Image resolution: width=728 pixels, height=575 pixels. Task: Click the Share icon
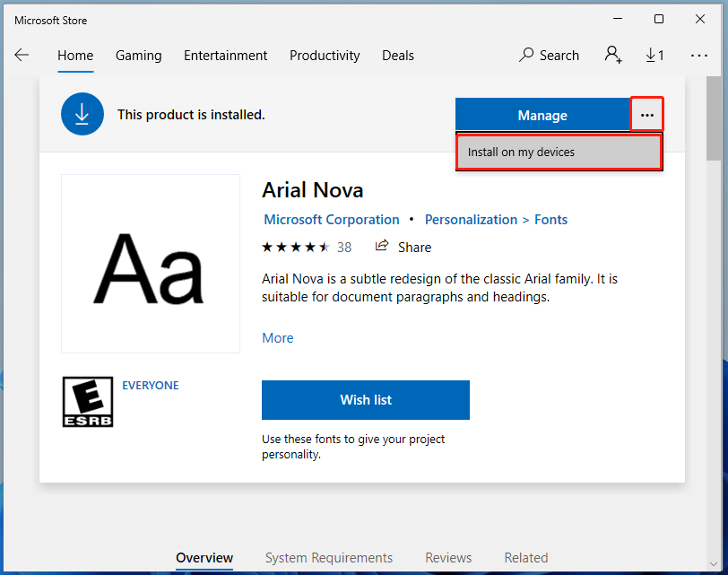click(x=382, y=246)
